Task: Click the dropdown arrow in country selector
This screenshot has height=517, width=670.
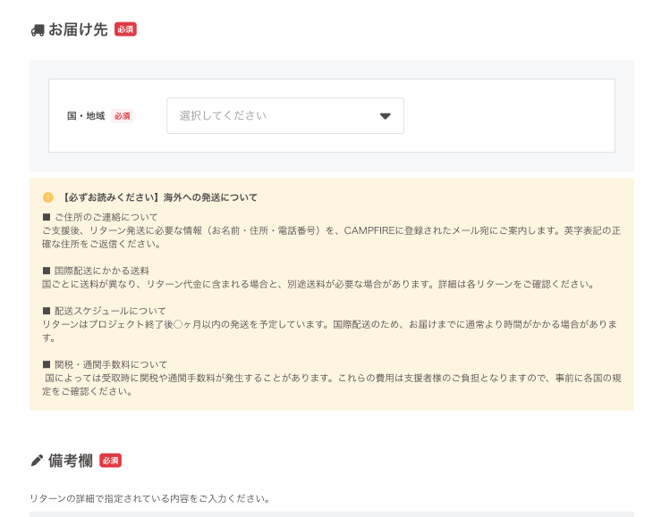Action: click(x=385, y=116)
